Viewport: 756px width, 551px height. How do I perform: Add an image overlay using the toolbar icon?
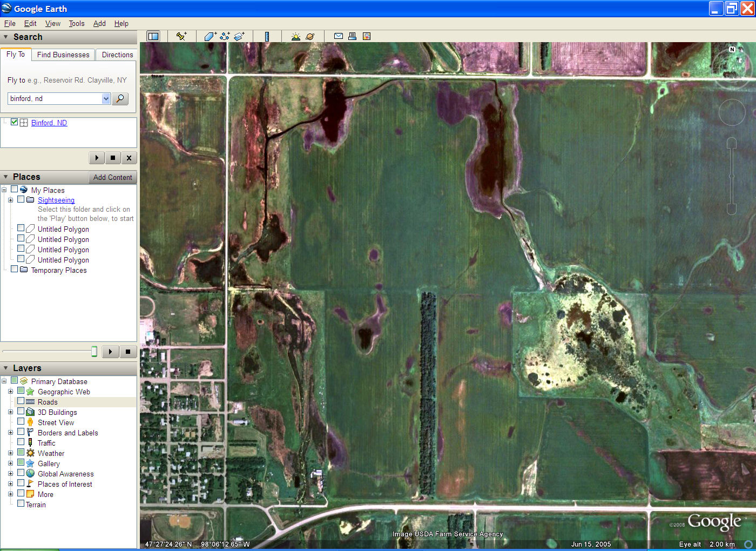point(239,36)
